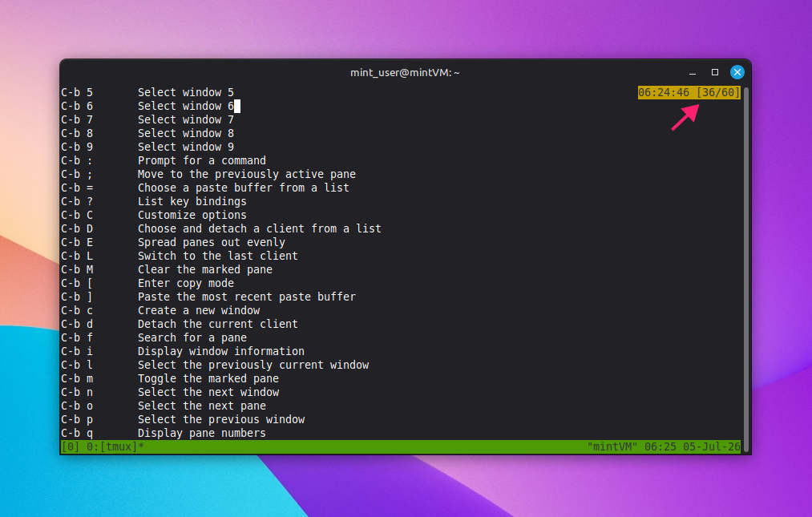This screenshot has height=517, width=812.
Task: Click the 'Customize options' line
Action: pyautogui.click(x=192, y=215)
